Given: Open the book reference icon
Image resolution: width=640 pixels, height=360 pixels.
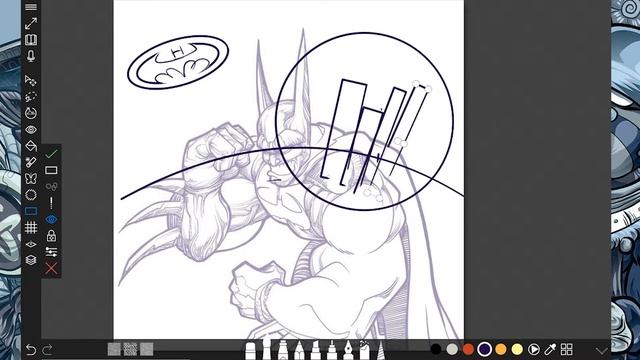Looking at the screenshot, I should pos(31,40).
